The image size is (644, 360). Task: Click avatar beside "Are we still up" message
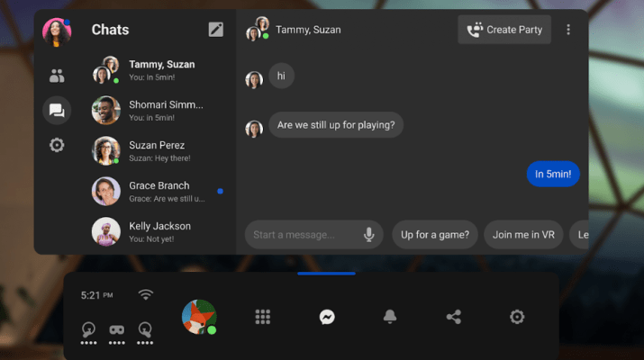tap(254, 129)
